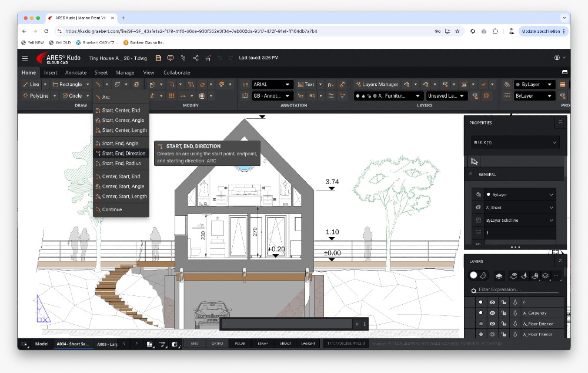Image resolution: width=588 pixels, height=373 pixels.
Task: Click the lock icon on A_Carpentry layer
Action: 503,313
